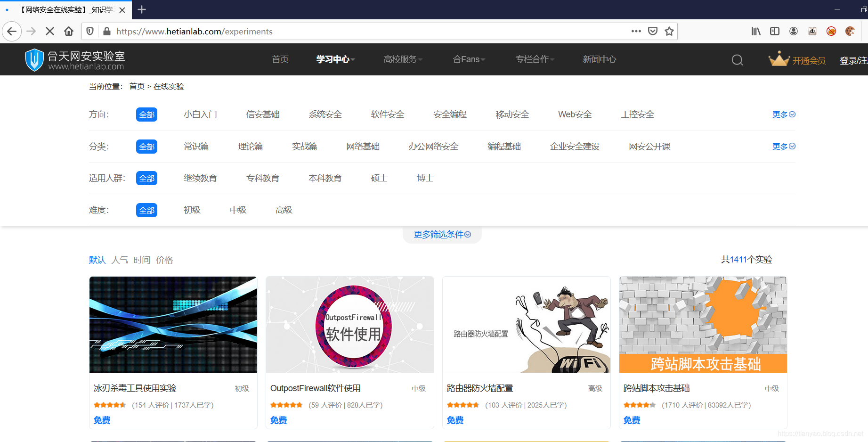868x442 pixels.
Task: Open the Firefox account icon
Action: click(x=794, y=31)
